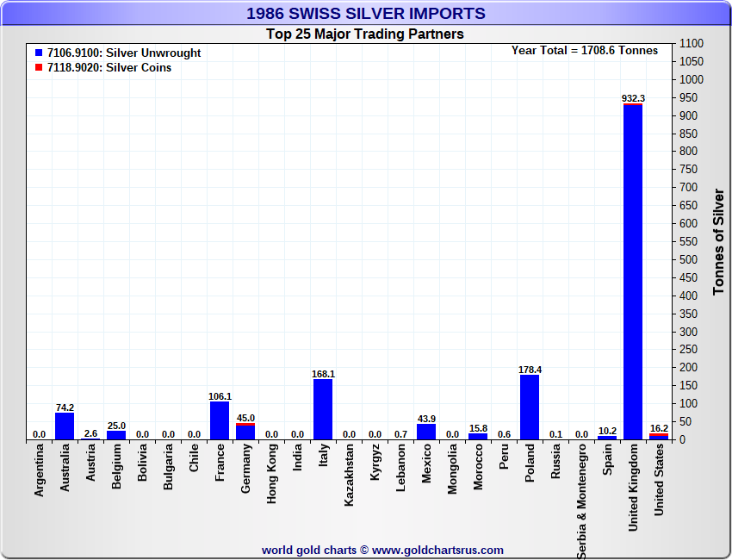Click the Kyrgyz axis label
Image resolution: width=732 pixels, height=560 pixels.
(x=375, y=462)
